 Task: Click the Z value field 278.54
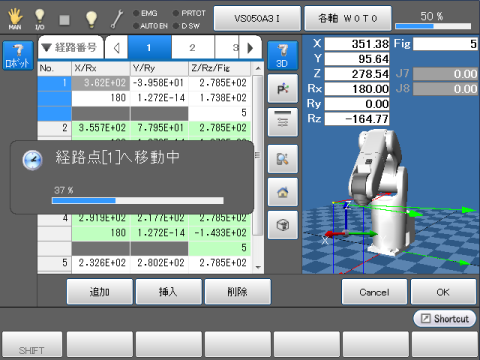[357, 74]
